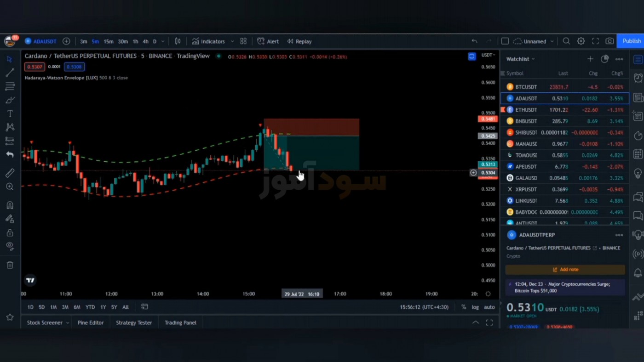Open the Trading Panel tab

[x=180, y=322]
